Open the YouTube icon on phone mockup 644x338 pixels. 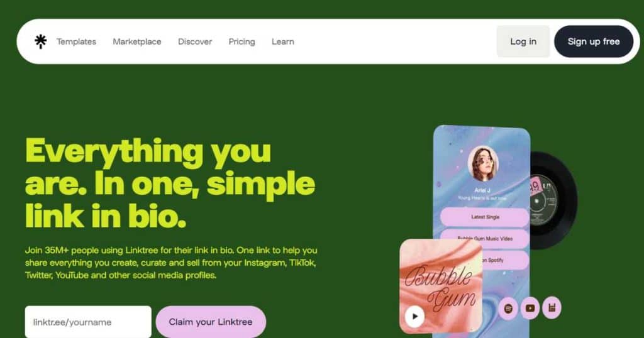pos(530,308)
